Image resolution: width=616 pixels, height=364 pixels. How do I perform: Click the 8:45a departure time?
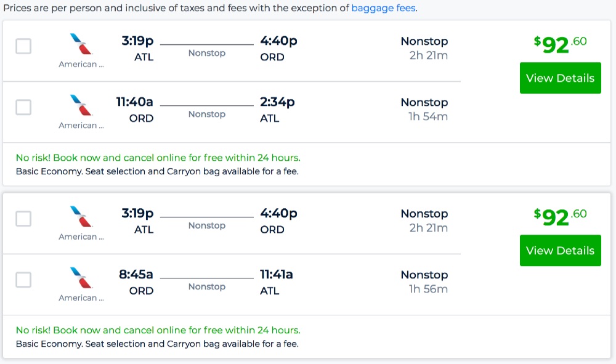pyautogui.click(x=136, y=274)
